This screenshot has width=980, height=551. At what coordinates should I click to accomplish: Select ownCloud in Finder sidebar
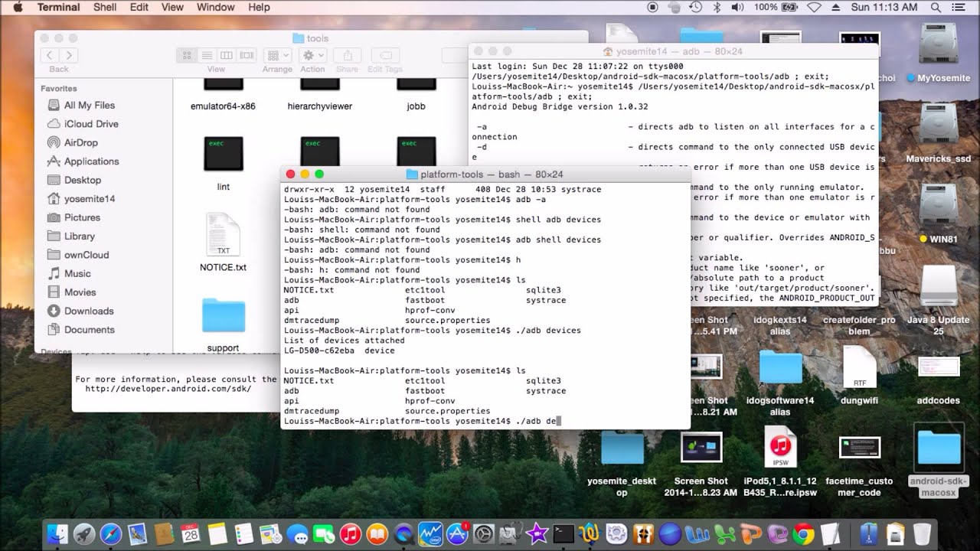tap(87, 255)
